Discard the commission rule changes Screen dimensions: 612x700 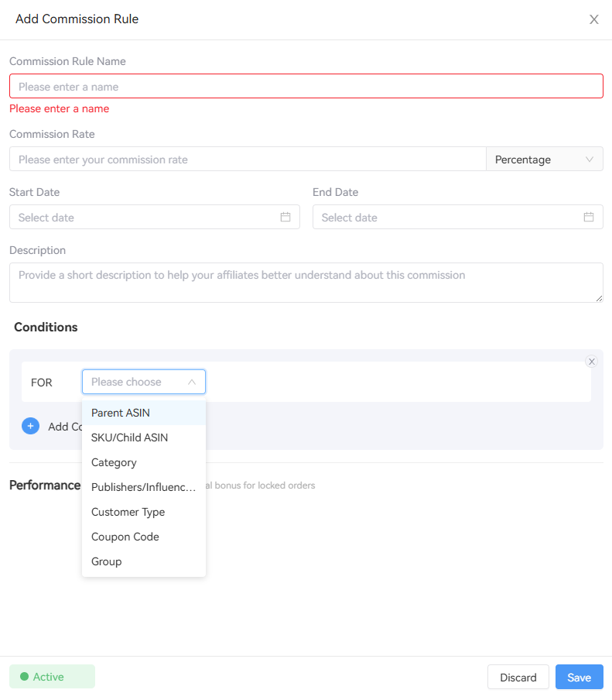pyautogui.click(x=518, y=678)
